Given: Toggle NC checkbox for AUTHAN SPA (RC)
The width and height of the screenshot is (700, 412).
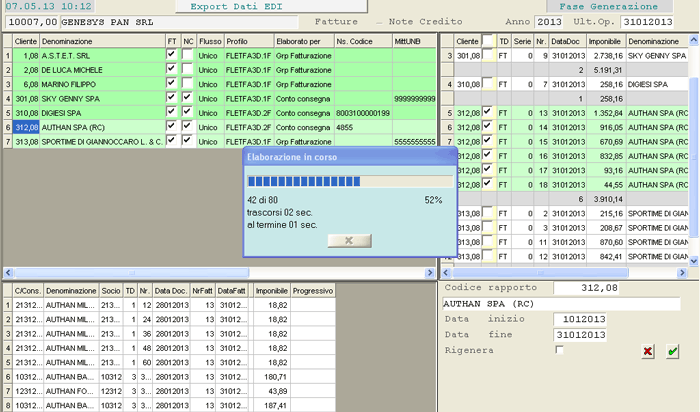Looking at the screenshot, I should [x=188, y=126].
